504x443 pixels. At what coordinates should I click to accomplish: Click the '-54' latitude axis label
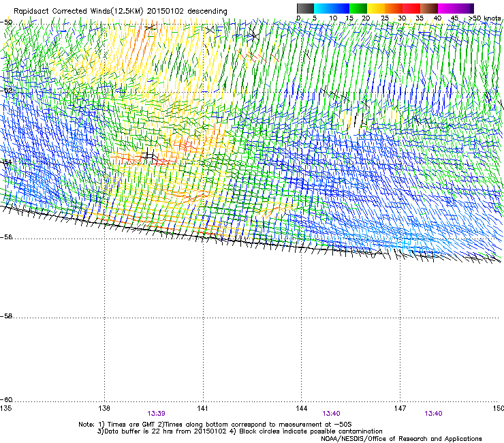pyautogui.click(x=6, y=162)
